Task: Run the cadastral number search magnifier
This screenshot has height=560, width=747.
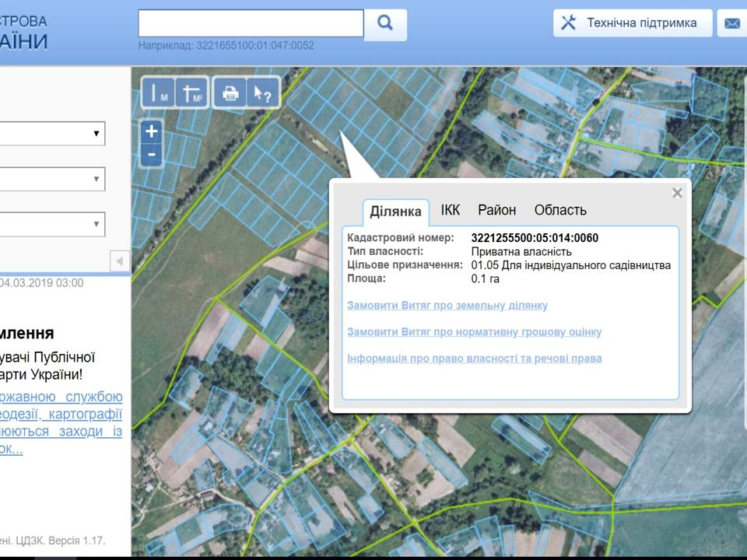Action: [385, 23]
